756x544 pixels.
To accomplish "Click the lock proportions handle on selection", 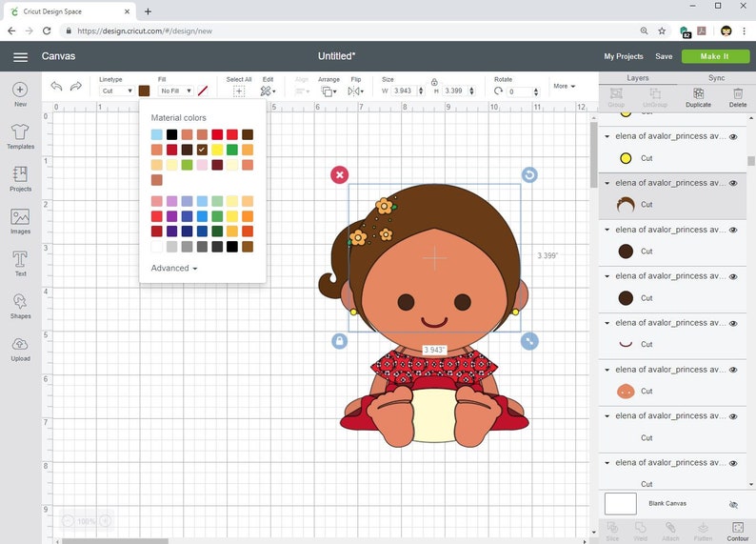I will 339,341.
